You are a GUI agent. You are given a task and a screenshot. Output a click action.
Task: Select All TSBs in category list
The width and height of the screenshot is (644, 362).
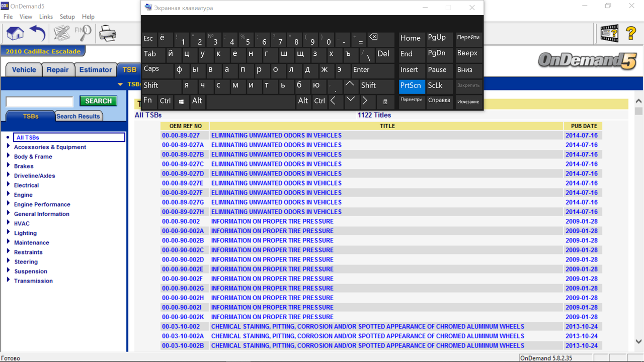pyautogui.click(x=69, y=137)
